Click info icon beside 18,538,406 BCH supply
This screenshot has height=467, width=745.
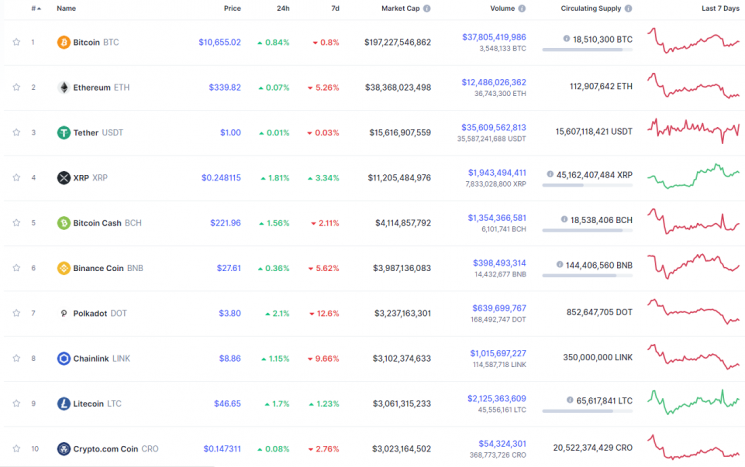(564, 219)
